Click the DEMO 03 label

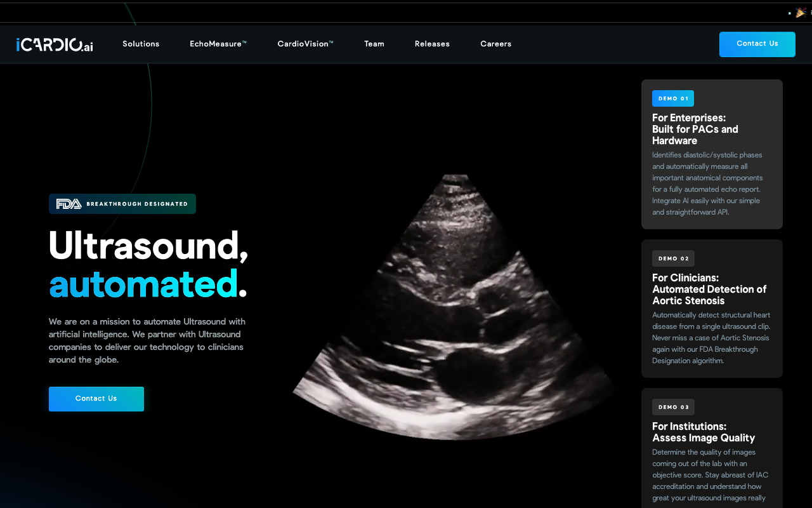[673, 407]
